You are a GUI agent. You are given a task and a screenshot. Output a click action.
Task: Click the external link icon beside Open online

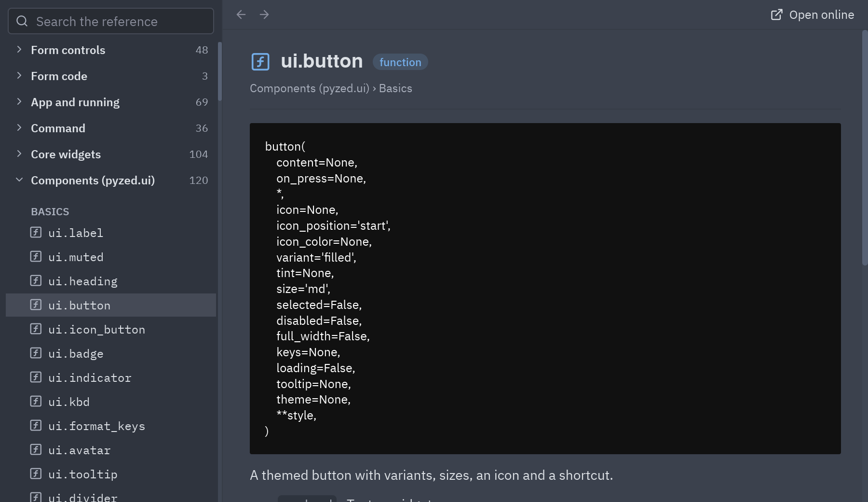pos(776,14)
